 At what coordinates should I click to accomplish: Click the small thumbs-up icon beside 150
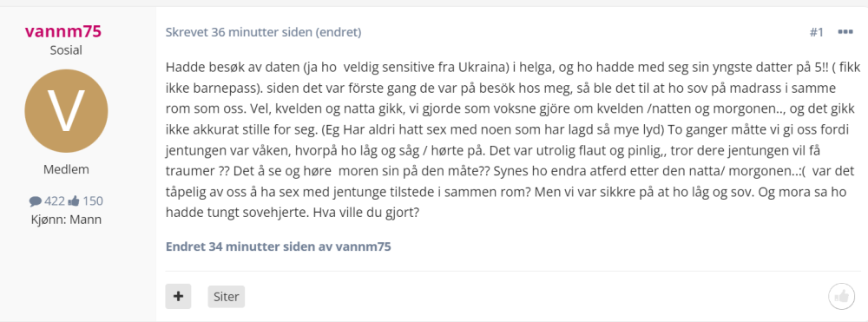pyautogui.click(x=74, y=200)
